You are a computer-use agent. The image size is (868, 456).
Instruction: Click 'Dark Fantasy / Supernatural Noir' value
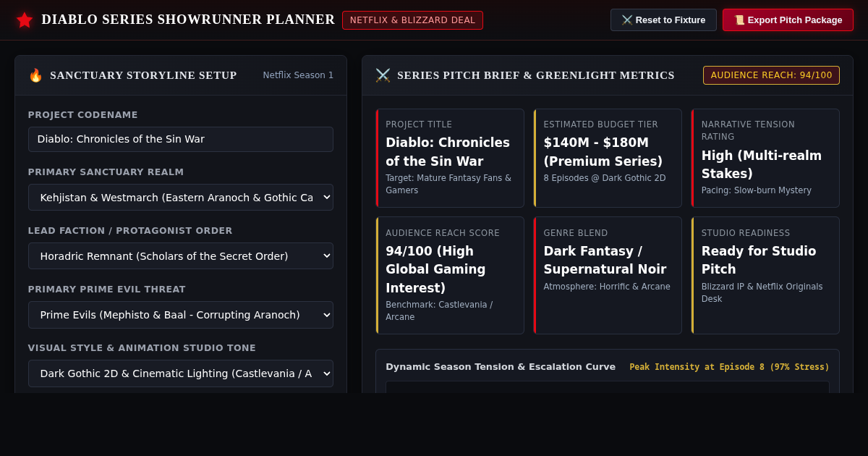coord(605,261)
